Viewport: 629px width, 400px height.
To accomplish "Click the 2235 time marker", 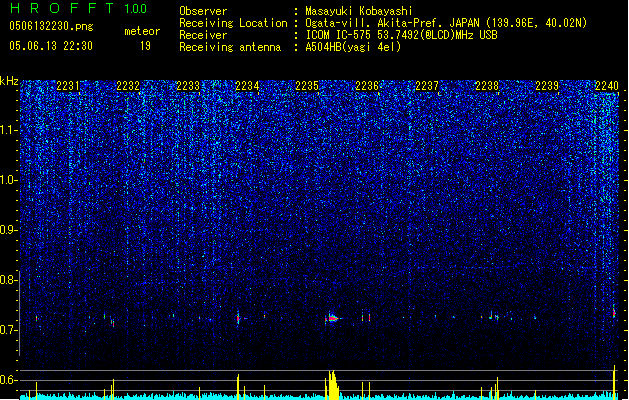I will click(307, 85).
